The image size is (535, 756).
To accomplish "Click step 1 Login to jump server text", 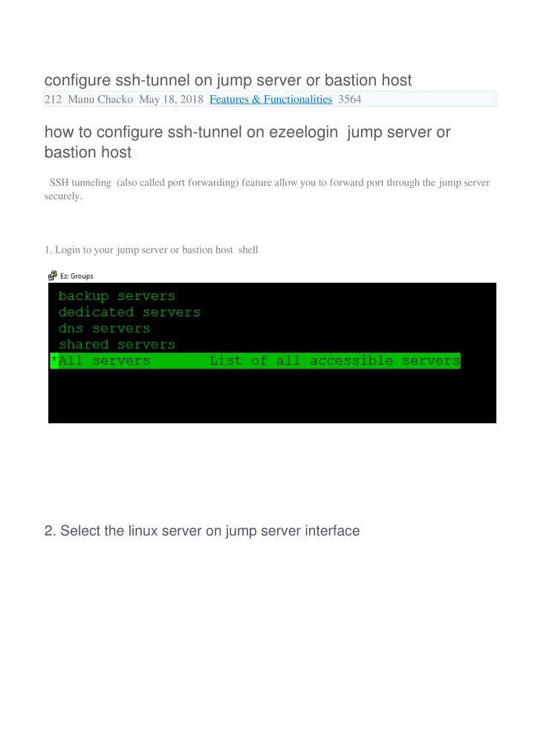I will (151, 250).
